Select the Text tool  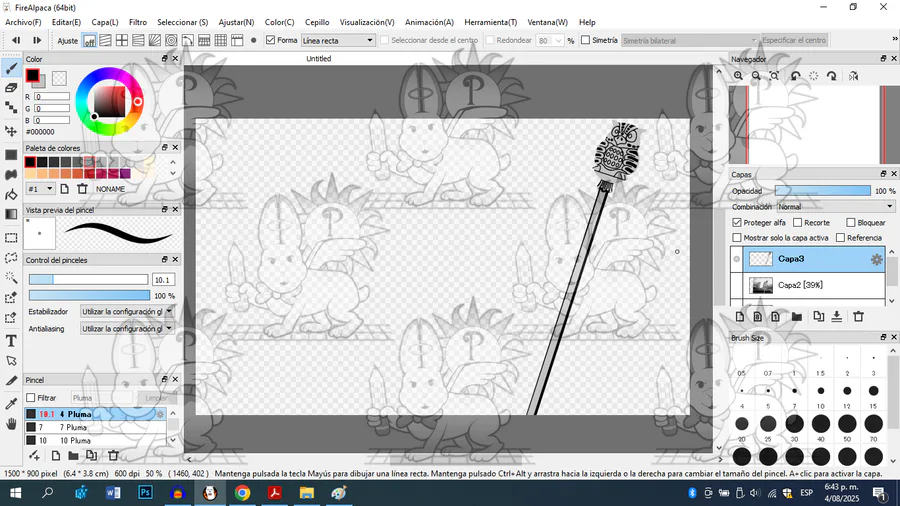[x=11, y=341]
